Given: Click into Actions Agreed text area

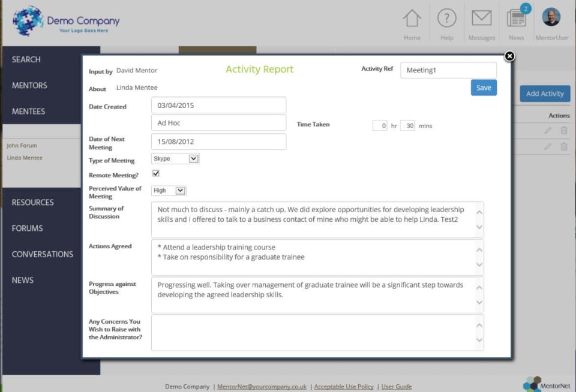Looking at the screenshot, I should [x=317, y=257].
